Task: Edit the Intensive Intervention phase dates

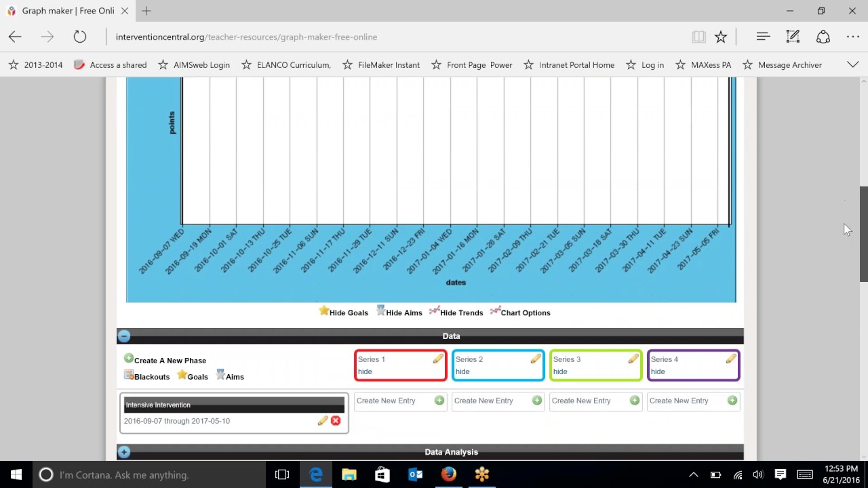Action: (322, 421)
